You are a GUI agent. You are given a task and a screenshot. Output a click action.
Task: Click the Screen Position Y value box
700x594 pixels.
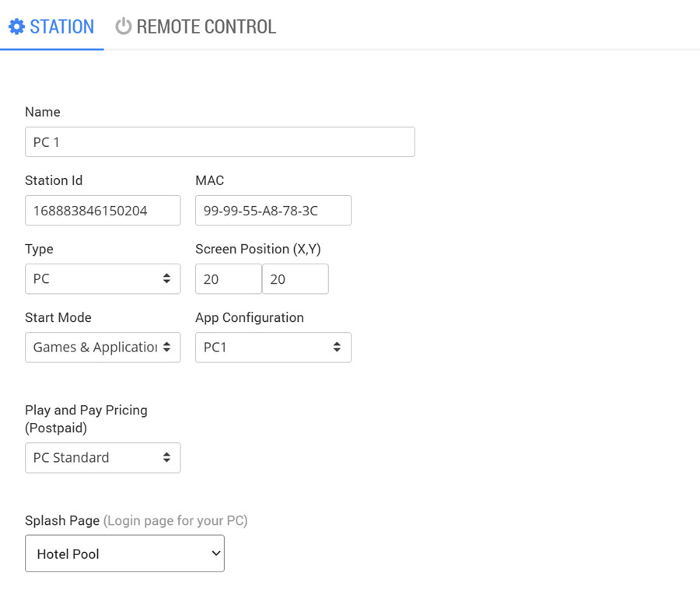click(295, 279)
